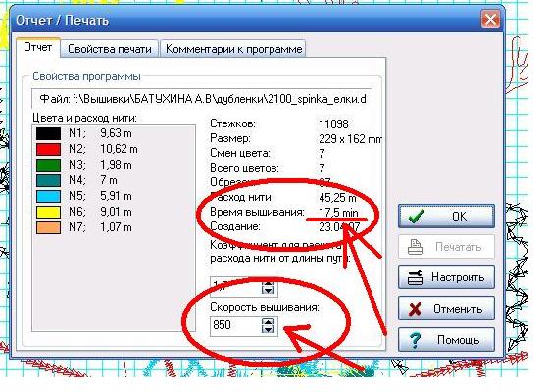Image resolution: width=545 pixels, height=392 pixels.
Task: Click the N3 usage 1,98 m
Action: pos(116,165)
